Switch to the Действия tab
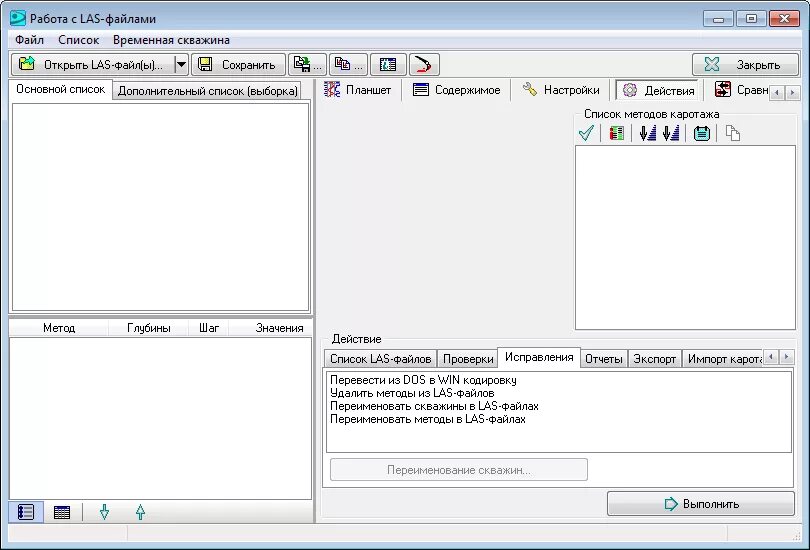 (x=658, y=90)
